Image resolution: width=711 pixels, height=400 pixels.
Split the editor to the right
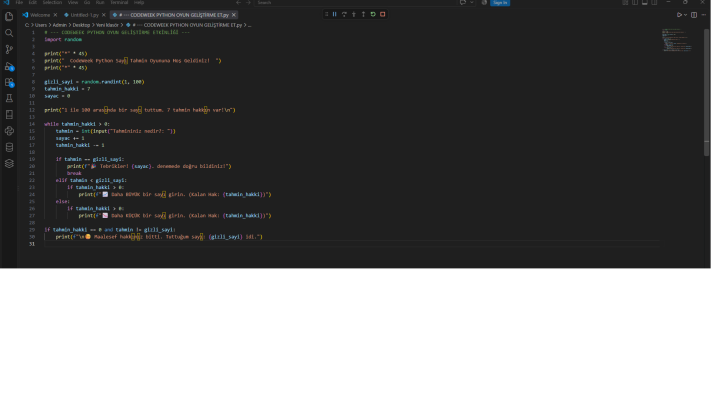[x=694, y=15]
